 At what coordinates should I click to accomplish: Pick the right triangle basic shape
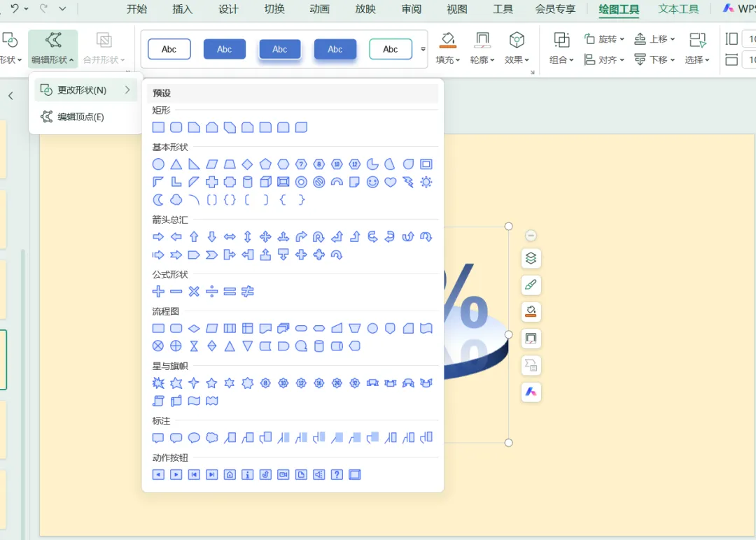point(194,164)
